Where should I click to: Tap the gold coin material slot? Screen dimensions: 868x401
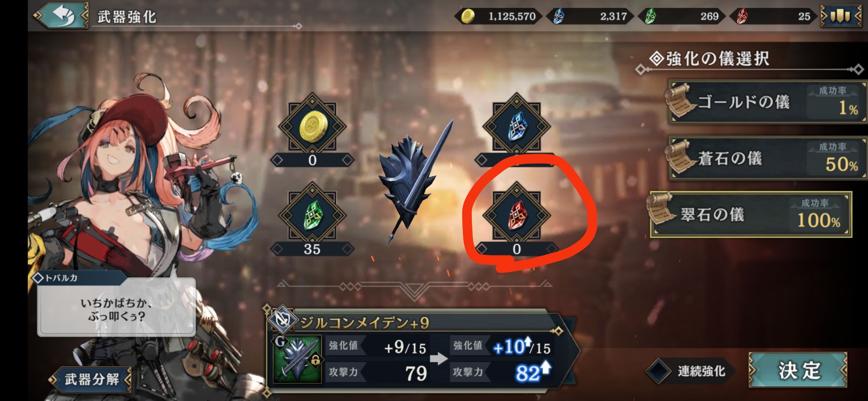(x=312, y=126)
